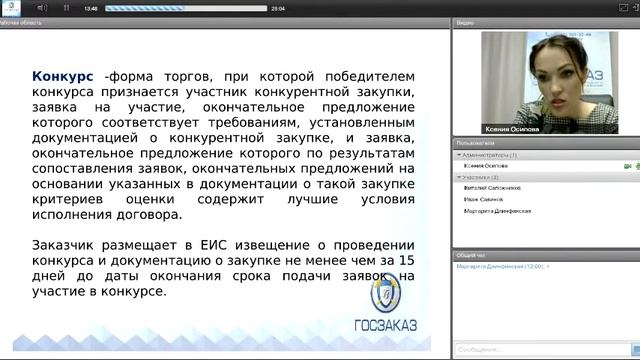
Task: Click the presenter video thumbnail
Action: click(550, 82)
